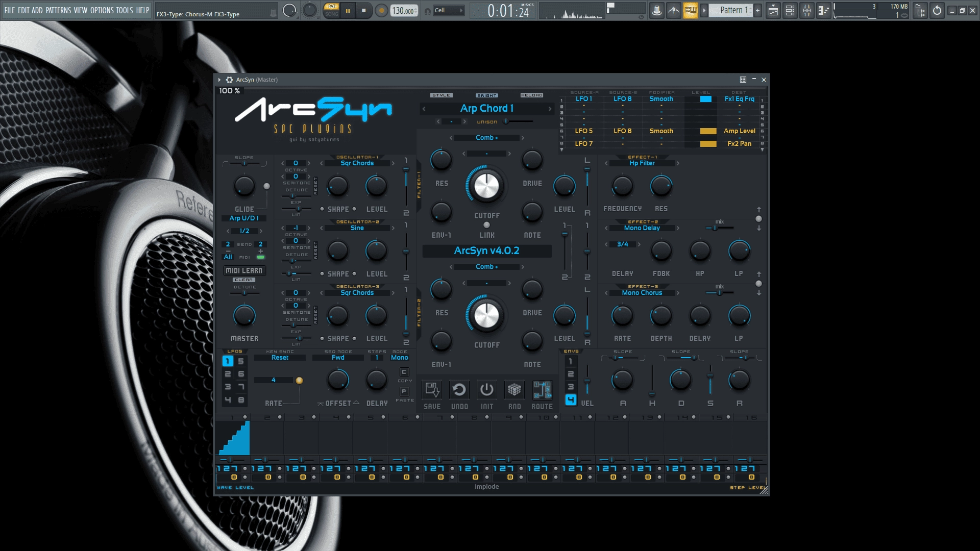Click next preset arrow beside Arp Chord 1

pos(550,109)
